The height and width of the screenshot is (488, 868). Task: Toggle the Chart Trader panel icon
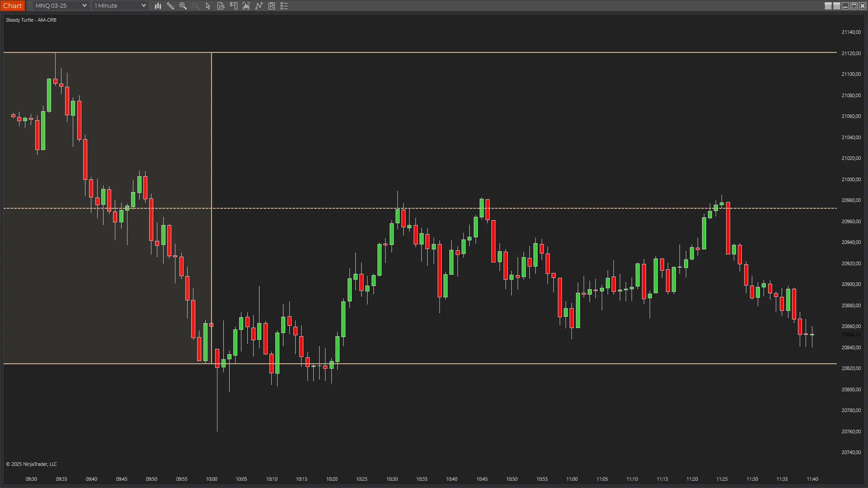(x=234, y=6)
